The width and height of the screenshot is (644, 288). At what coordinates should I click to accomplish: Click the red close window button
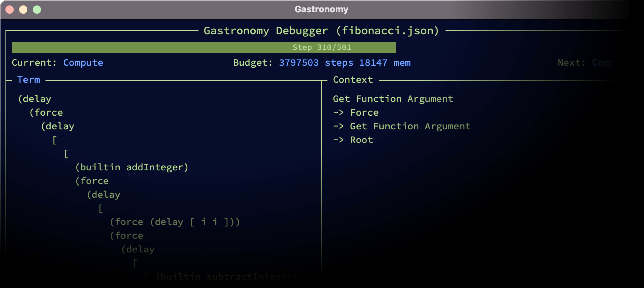tap(10, 10)
